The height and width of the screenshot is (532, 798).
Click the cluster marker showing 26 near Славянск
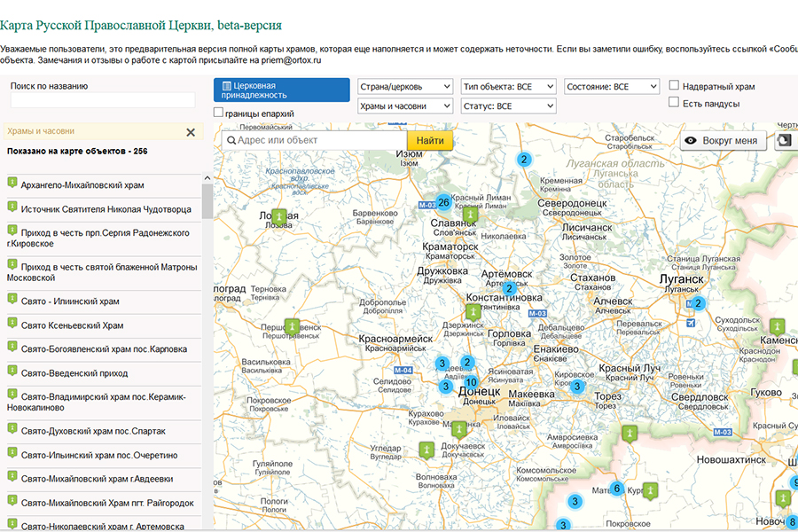coord(443,202)
